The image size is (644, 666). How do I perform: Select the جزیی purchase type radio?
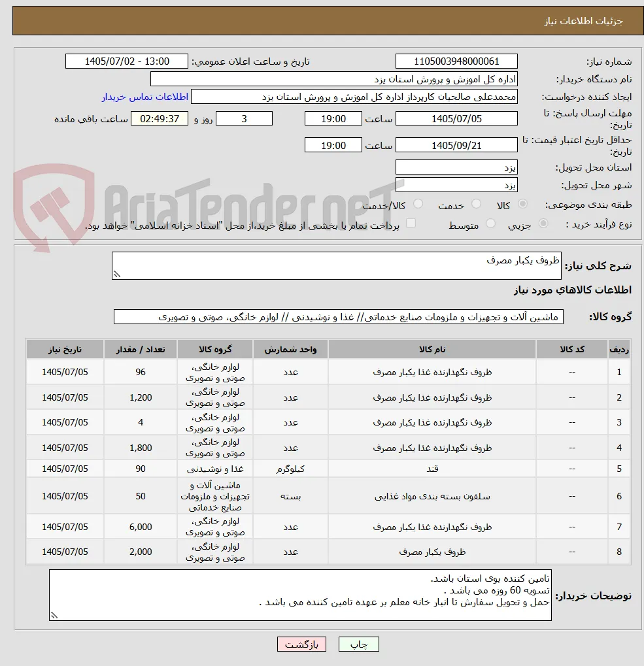pyautogui.click(x=543, y=224)
